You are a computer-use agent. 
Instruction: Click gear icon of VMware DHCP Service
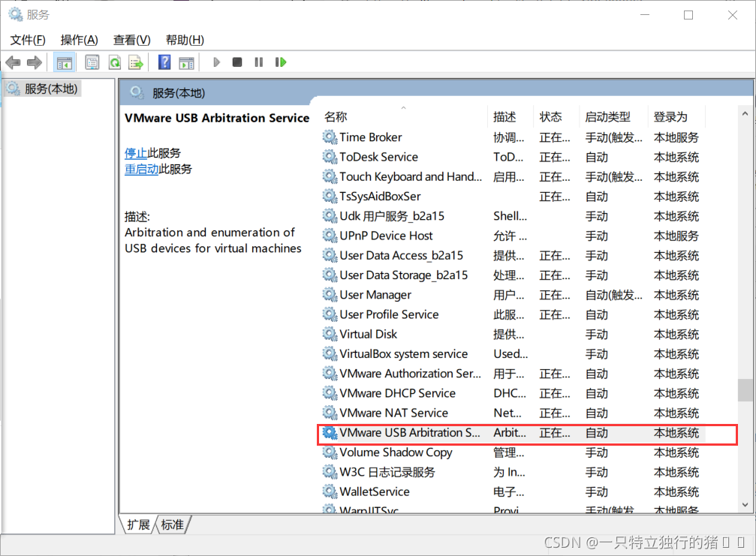(x=330, y=393)
